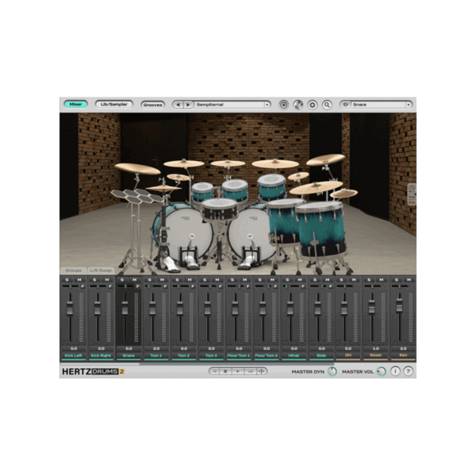Click the Sempiternal preset name field
Viewport: 476px width, 476px height.
click(229, 105)
